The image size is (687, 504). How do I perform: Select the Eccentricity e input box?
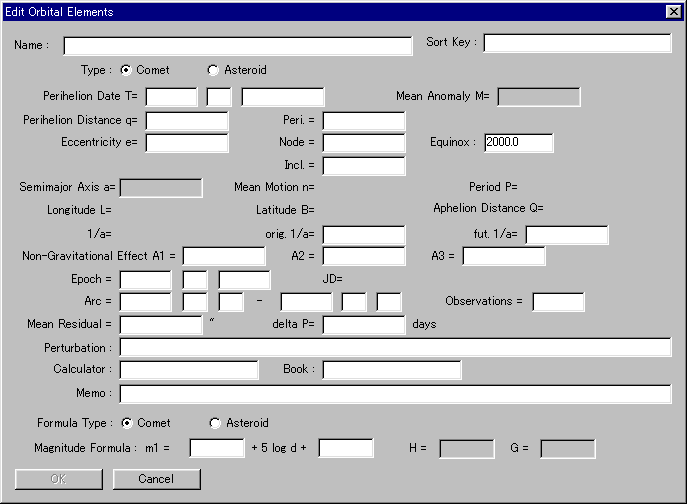187,143
